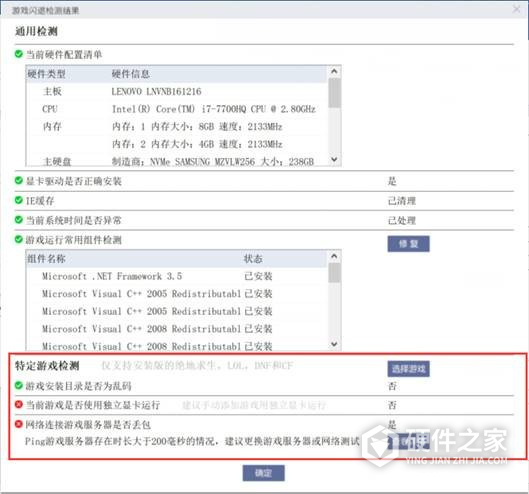Click the 显卡驱动是否正确安装 label
This screenshot has height=494, width=529.
click(x=74, y=181)
